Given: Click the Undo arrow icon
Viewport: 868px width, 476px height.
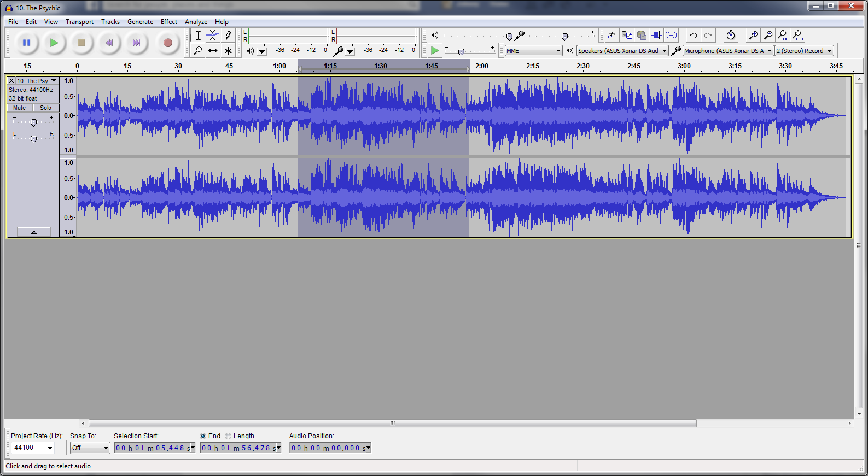Looking at the screenshot, I should coord(693,35).
